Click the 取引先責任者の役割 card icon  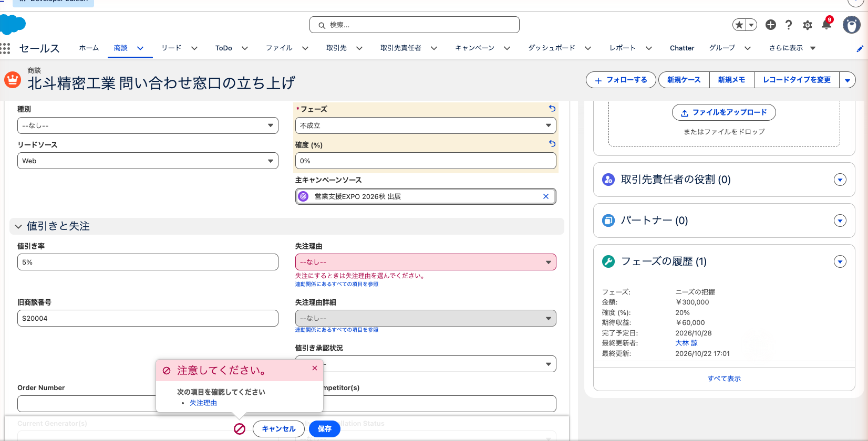pos(608,180)
